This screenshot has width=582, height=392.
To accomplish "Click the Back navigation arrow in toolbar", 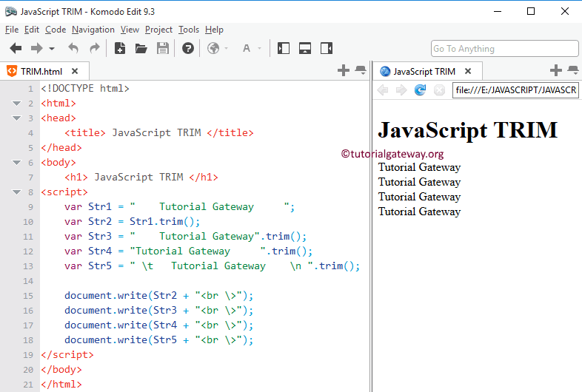I will [x=16, y=49].
